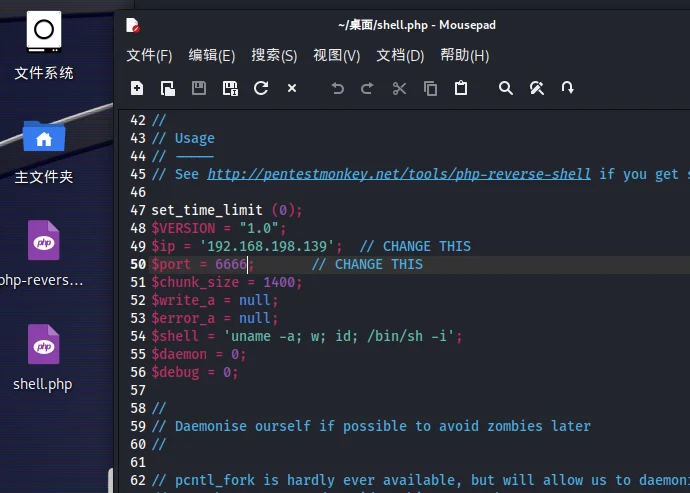Select the php-revers... file on desktop

click(x=43, y=254)
